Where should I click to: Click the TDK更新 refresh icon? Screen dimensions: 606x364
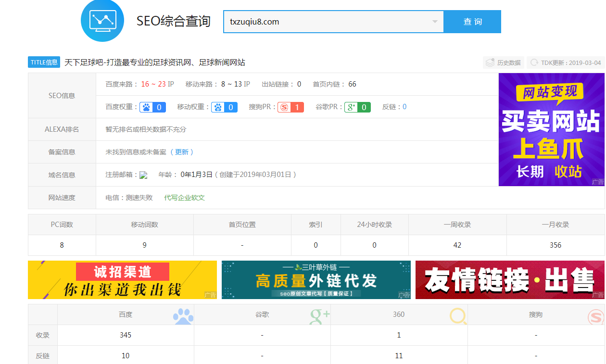(x=534, y=63)
